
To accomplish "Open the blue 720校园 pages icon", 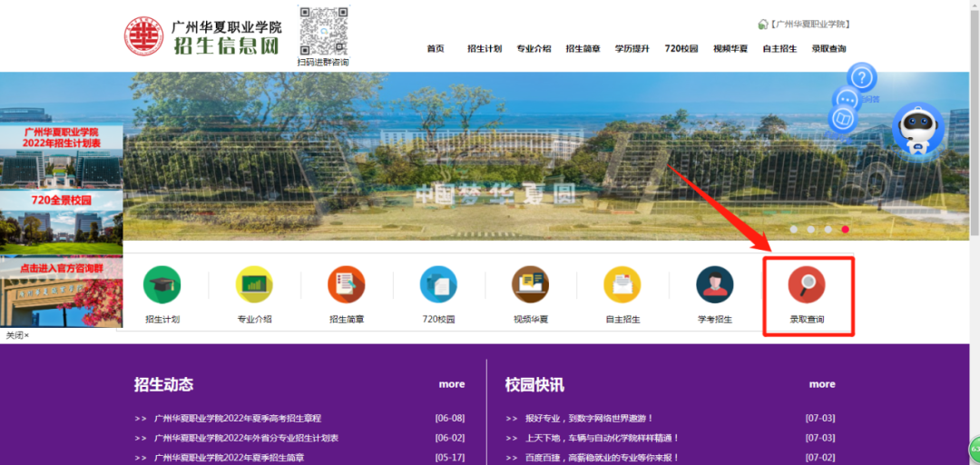I will pyautogui.click(x=438, y=285).
